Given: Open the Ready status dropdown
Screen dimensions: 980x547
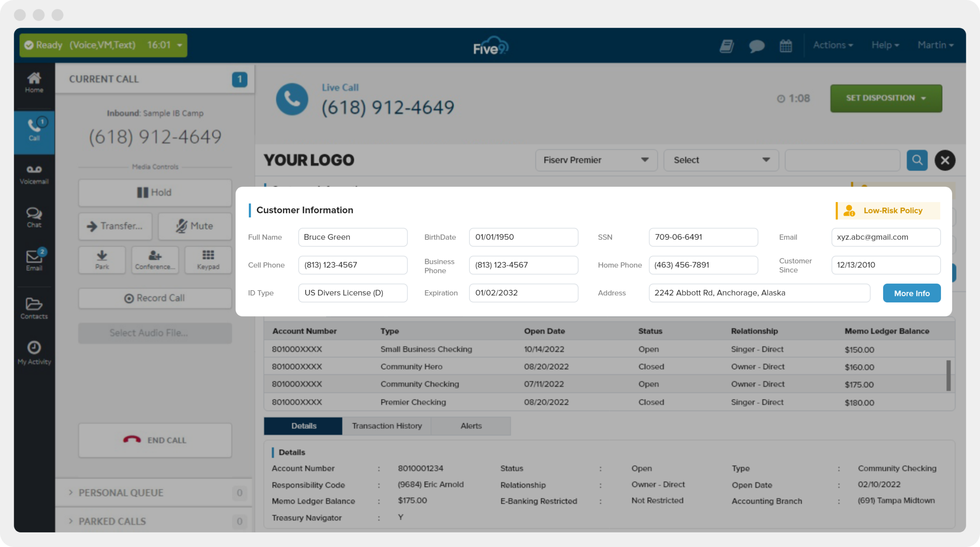Looking at the screenshot, I should tap(103, 45).
